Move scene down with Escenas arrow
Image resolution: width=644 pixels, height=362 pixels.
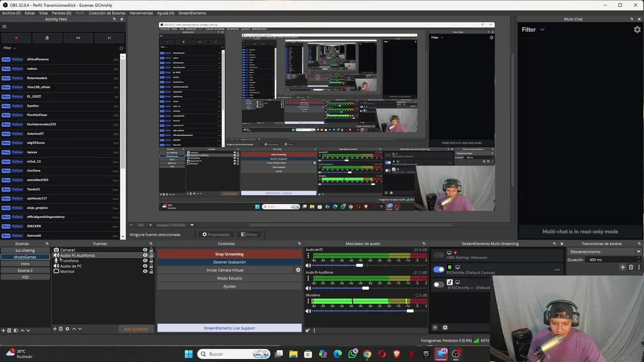coord(28,330)
